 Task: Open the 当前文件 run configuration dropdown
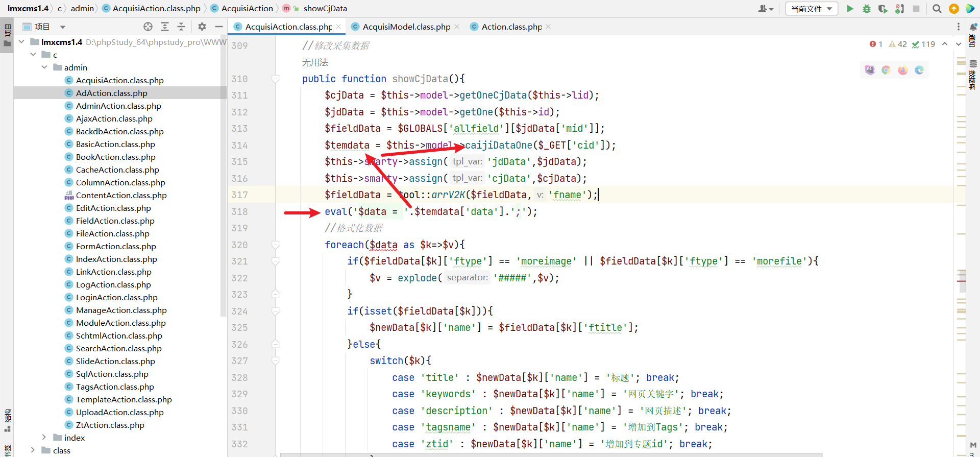point(812,9)
